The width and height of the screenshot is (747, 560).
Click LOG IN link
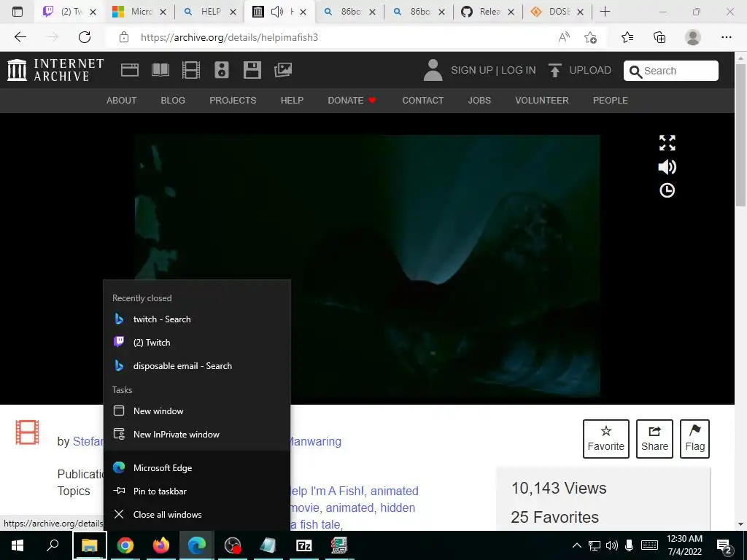click(x=519, y=70)
